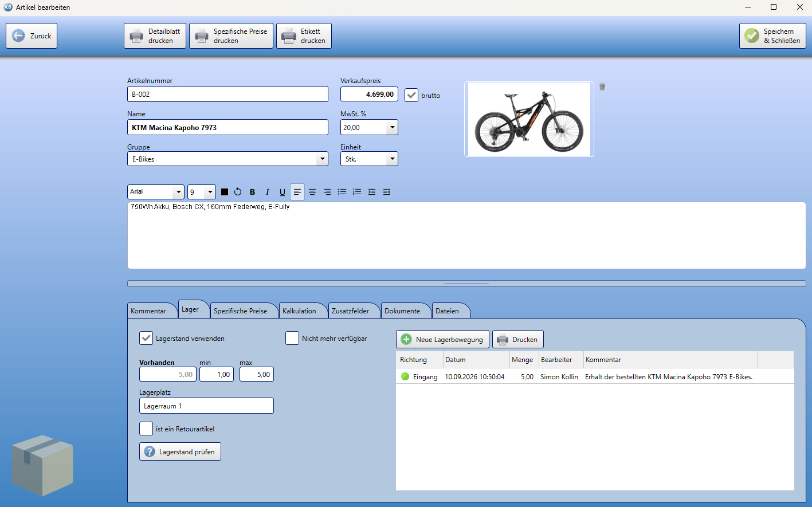
Task: Delete the article image via trash icon
Action: (602, 87)
